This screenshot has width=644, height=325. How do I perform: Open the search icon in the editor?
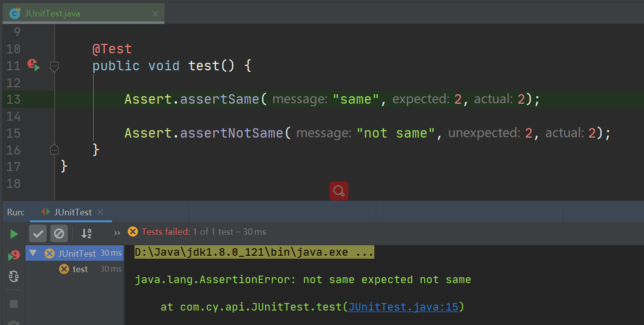tap(339, 191)
